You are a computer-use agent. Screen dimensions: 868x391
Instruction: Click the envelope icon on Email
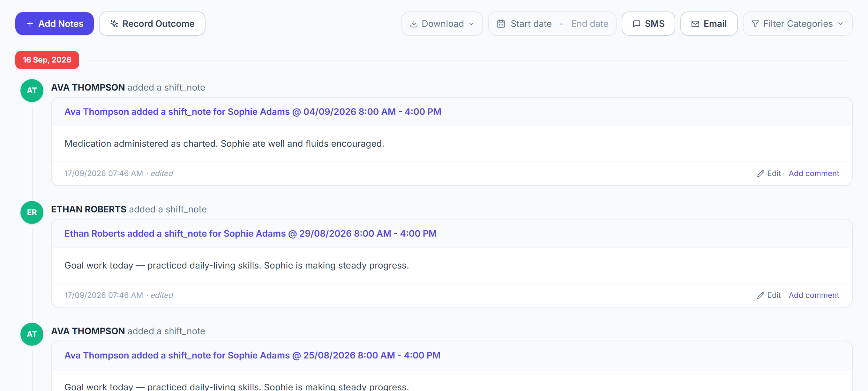point(695,24)
